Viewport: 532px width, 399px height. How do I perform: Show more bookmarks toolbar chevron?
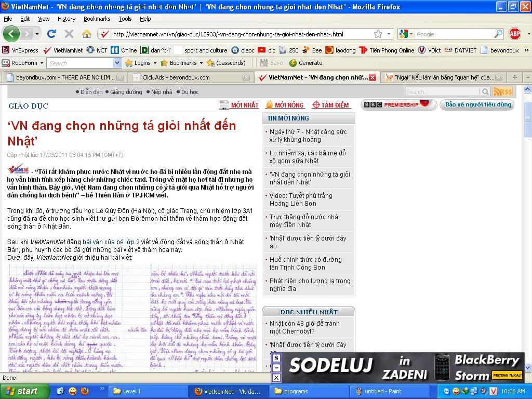(526, 50)
